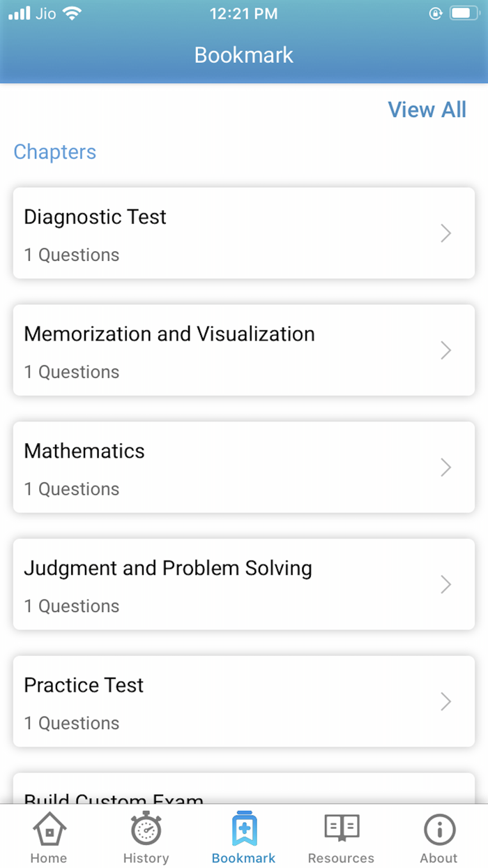Tap the 12:21 PM clock display

pyautogui.click(x=243, y=13)
